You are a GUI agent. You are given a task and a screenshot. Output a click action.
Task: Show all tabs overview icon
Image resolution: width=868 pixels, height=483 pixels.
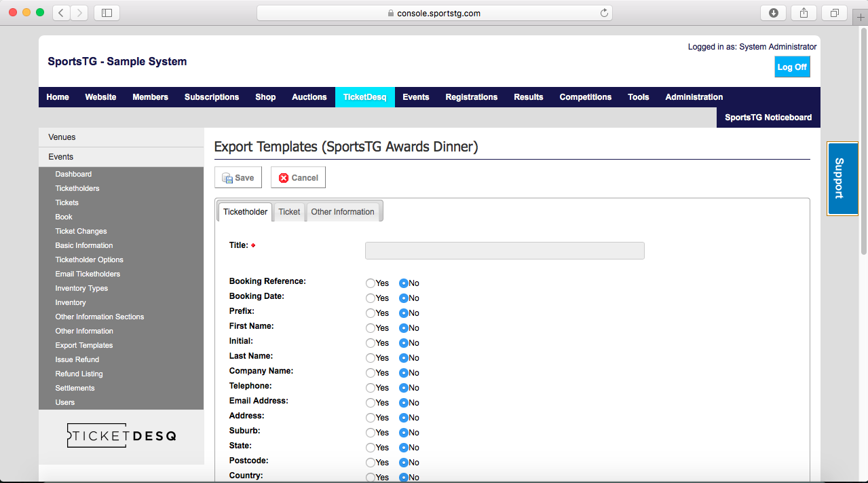tap(835, 12)
